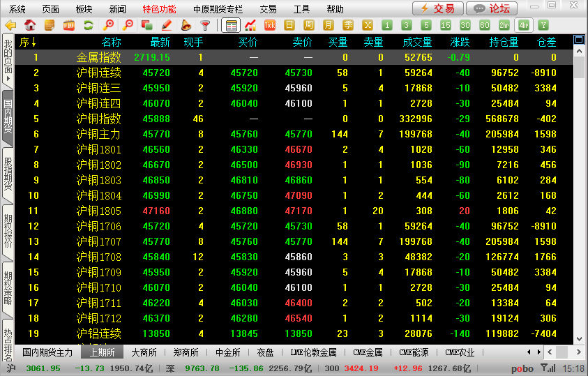
Task: Select 15-minute period icon
Action: 446,26
